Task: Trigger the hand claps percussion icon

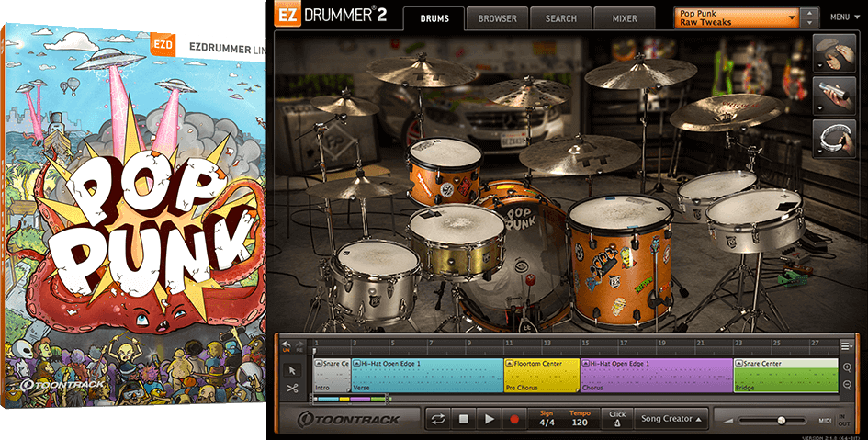Action: pyautogui.click(x=836, y=53)
